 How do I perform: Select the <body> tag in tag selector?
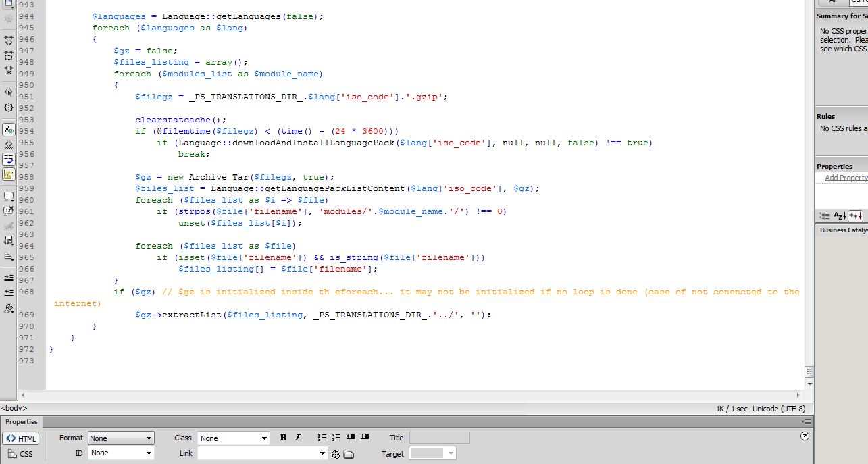[x=14, y=408]
